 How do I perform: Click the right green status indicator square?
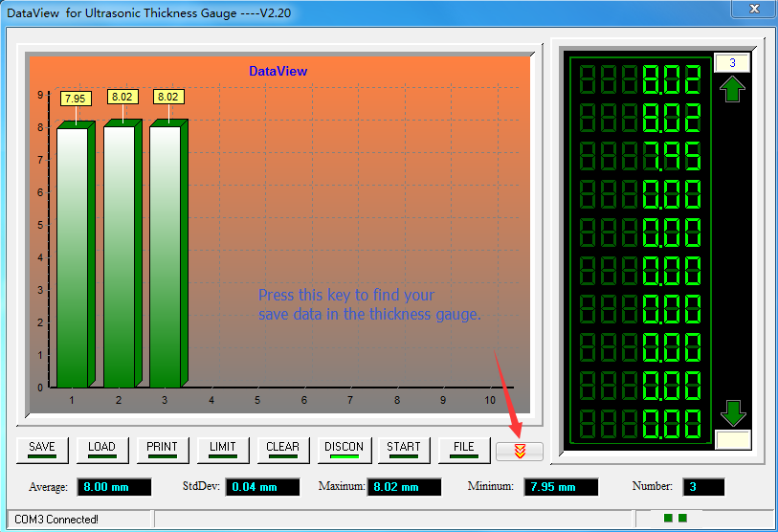pos(682,518)
